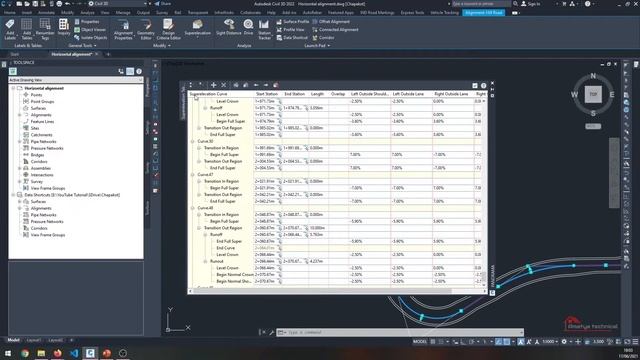Click Connected Alignment button

point(335,30)
